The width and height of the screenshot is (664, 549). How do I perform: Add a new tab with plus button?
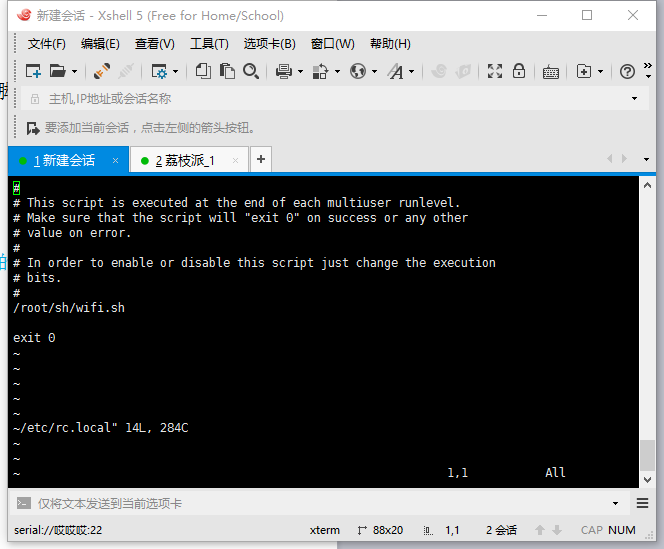tap(261, 159)
